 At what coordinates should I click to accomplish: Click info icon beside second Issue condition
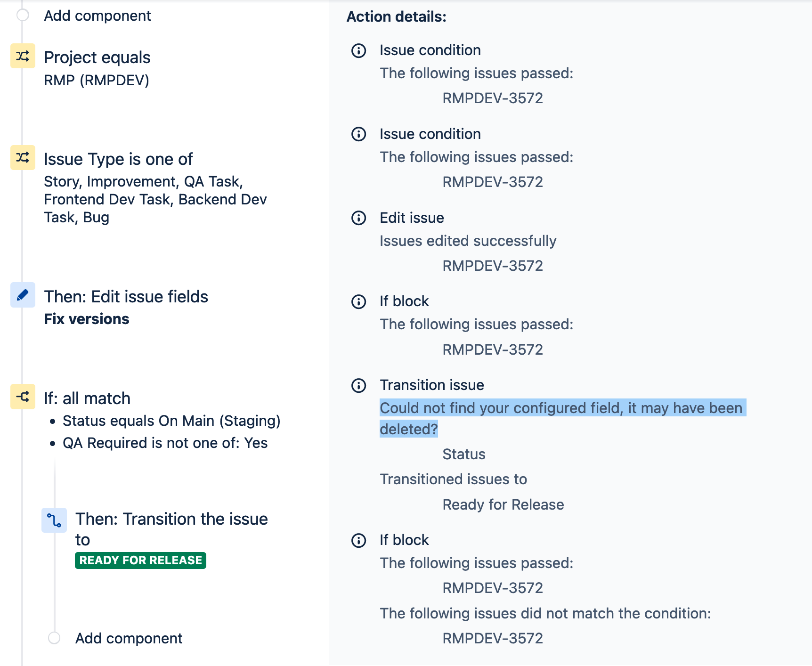tap(359, 134)
